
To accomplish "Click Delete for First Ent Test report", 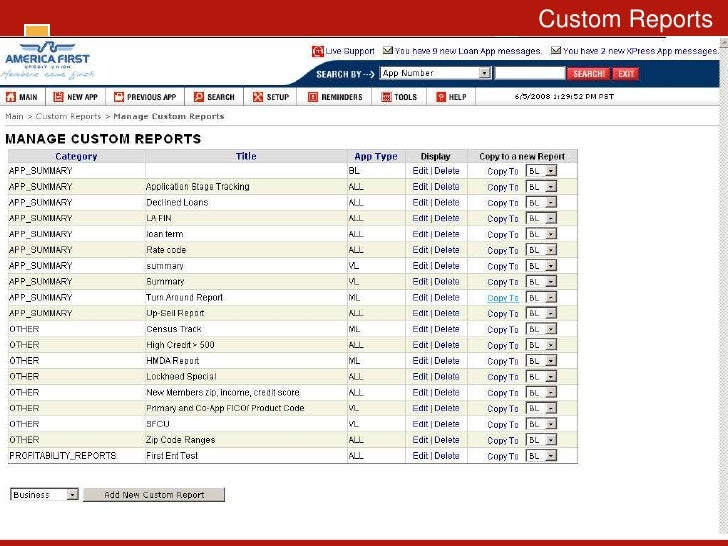I will (447, 456).
